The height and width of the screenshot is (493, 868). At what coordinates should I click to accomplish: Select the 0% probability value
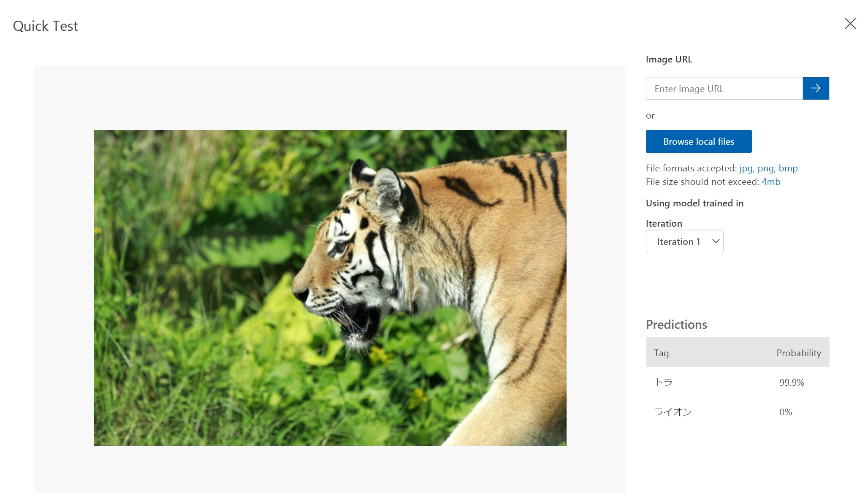[785, 412]
